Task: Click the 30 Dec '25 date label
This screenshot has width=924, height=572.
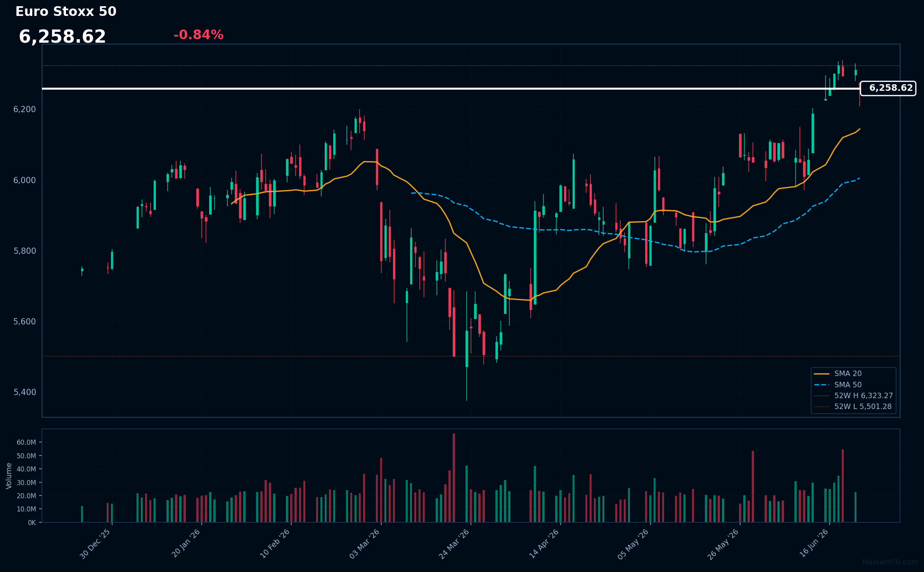Action: (x=95, y=544)
